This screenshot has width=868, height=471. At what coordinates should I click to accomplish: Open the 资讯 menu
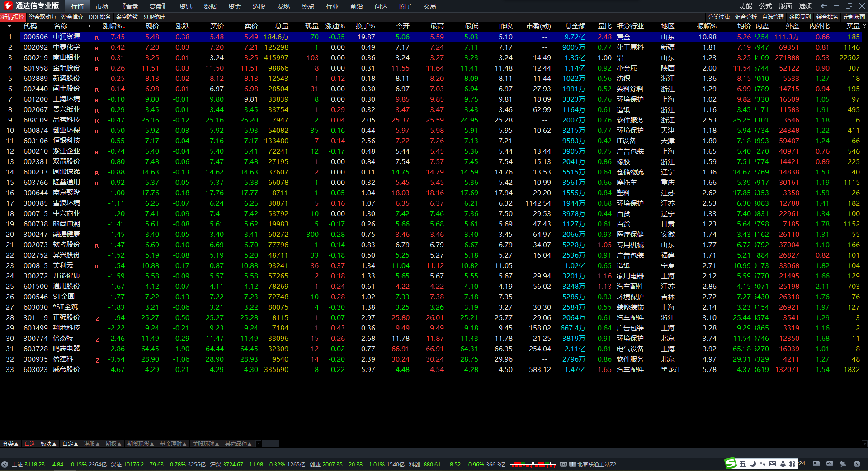(186, 6)
